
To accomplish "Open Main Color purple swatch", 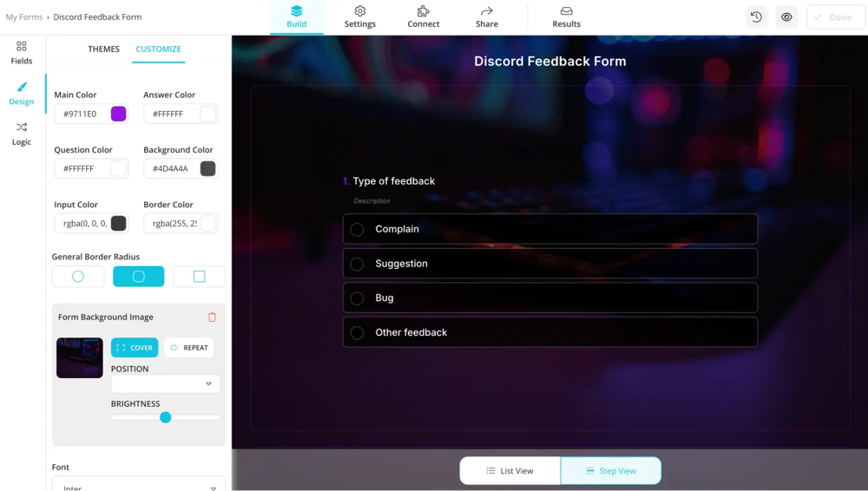I will pos(118,114).
